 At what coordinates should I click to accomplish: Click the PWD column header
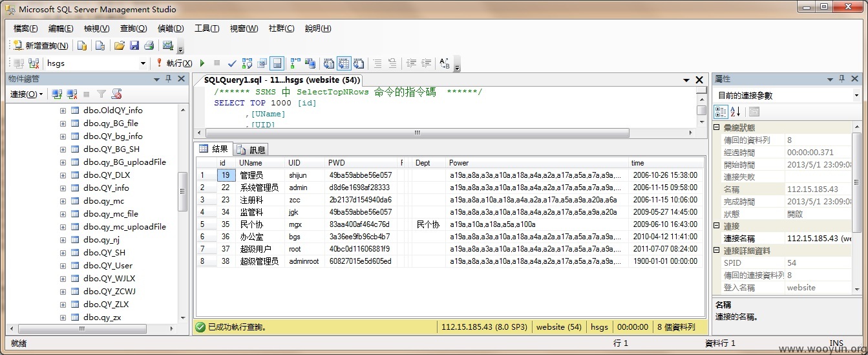point(361,163)
